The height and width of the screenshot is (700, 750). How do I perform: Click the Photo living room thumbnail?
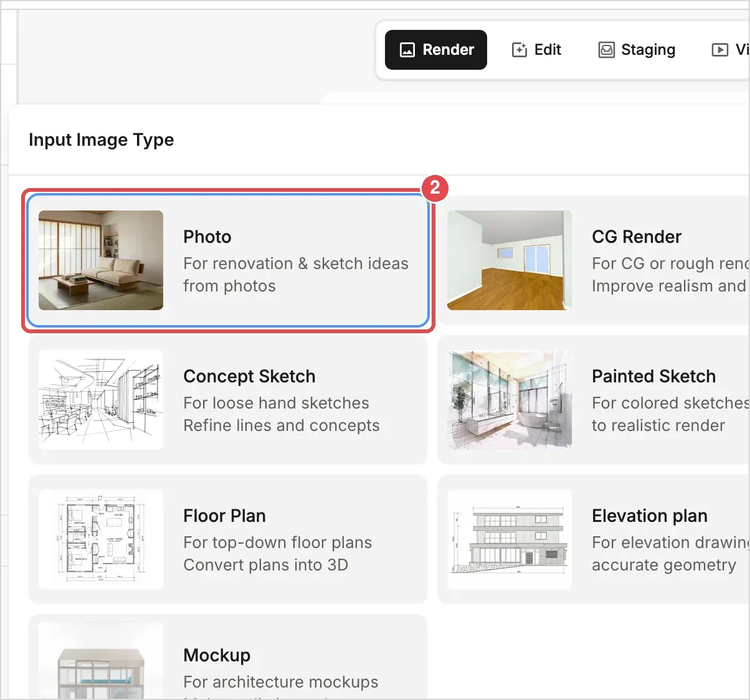101,260
